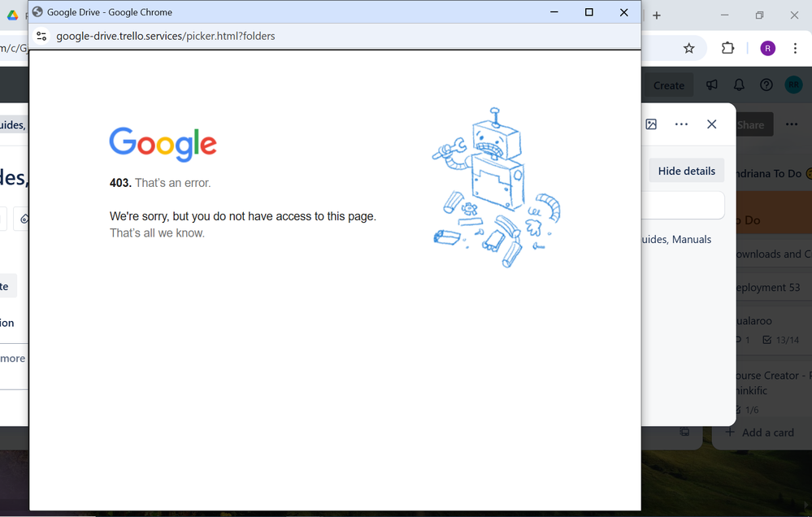Click the Google logo on the error page

pos(163,144)
